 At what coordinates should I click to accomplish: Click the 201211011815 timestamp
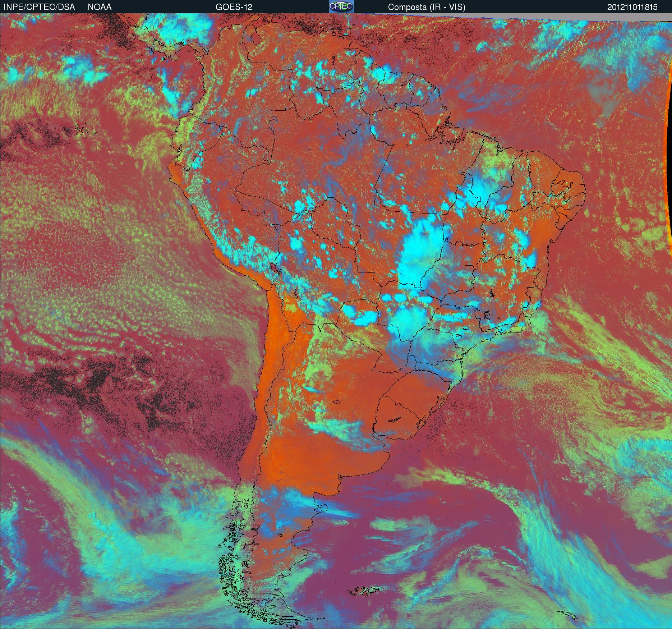tap(632, 7)
